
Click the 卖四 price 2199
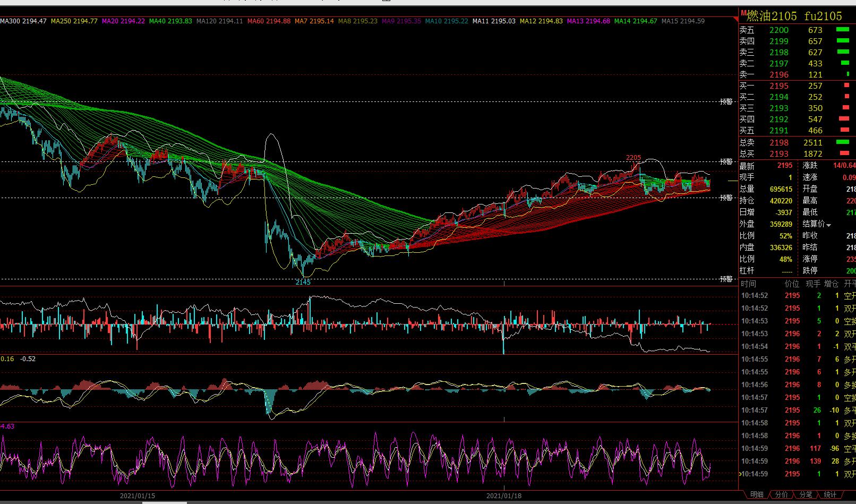coord(779,41)
